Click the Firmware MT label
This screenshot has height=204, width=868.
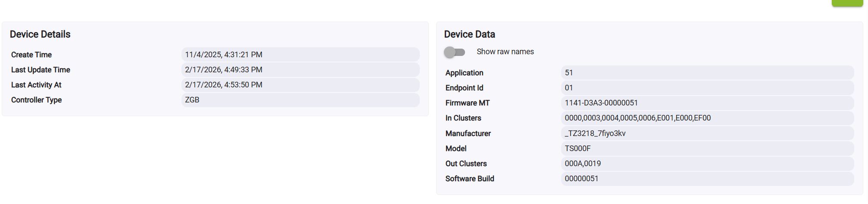pos(467,103)
